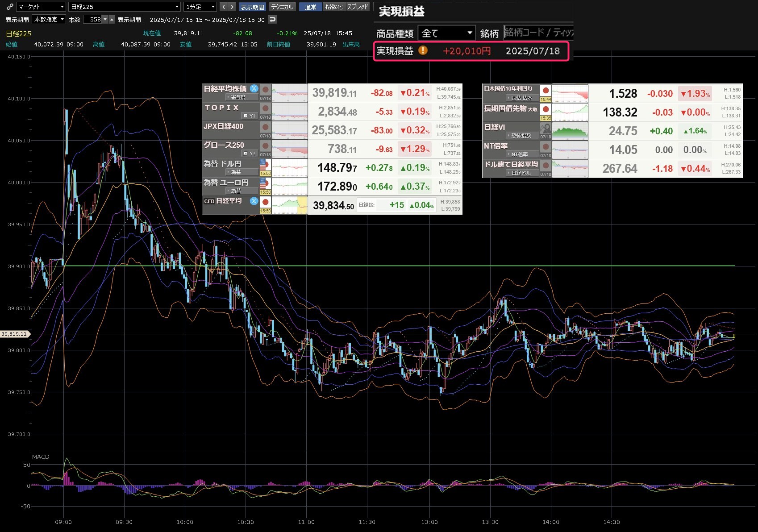Screen dimensions: 758x532
Task: Click the 148.797 ドル円 rate value
Action: coord(337,168)
